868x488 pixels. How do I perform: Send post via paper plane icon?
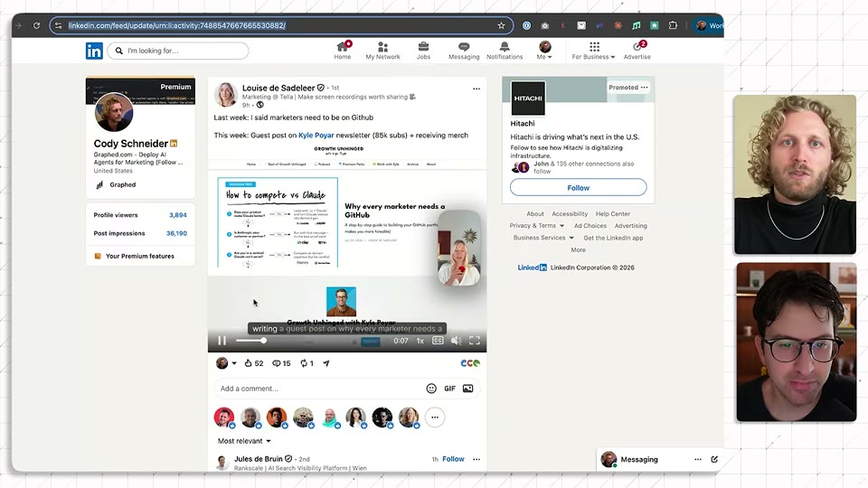pyautogui.click(x=326, y=363)
